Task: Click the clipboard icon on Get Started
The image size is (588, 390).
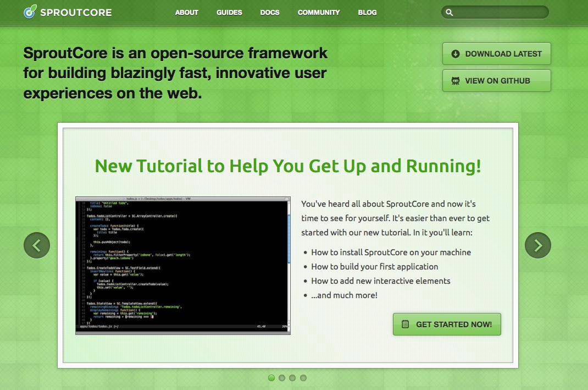Action: (x=406, y=325)
